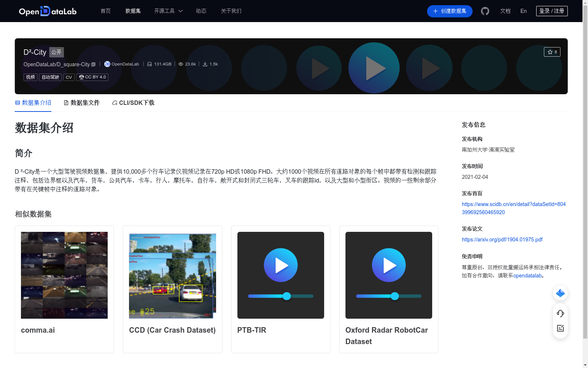Click the 自动驾驶 tag
Viewport: 588px width, 368px height.
click(50, 77)
